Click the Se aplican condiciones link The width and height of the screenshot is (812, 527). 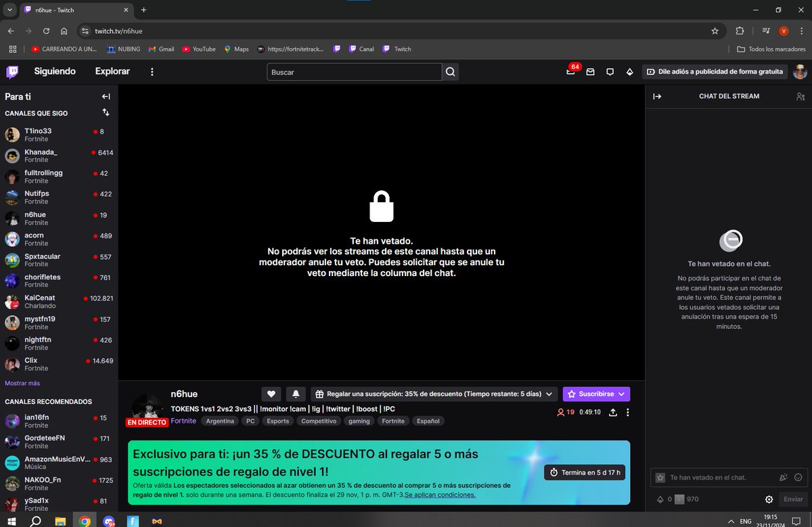coord(440,495)
